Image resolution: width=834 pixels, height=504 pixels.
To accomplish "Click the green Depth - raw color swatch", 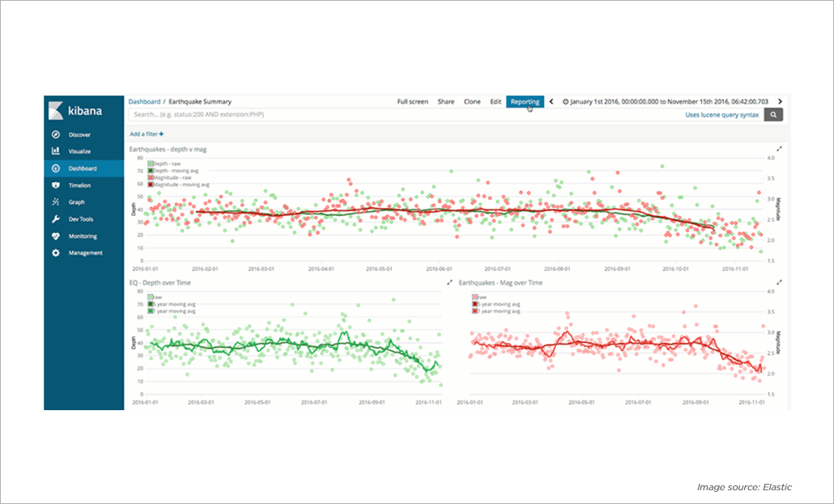I will 150,163.
